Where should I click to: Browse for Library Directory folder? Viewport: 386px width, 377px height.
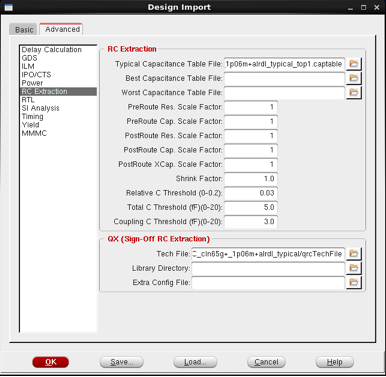354,268
